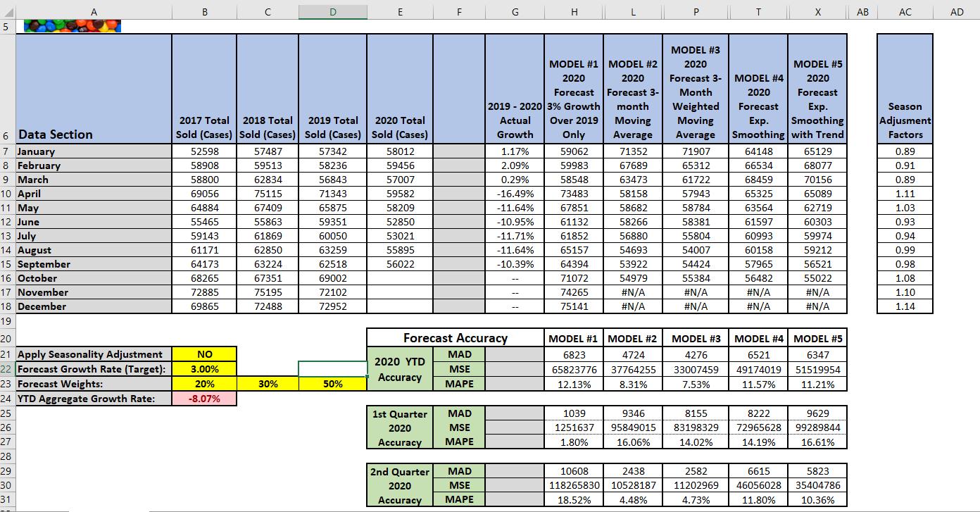This screenshot has width=980, height=512.
Task: Select Model #1 2nd Quarter MAPE 18.52%
Action: 574,501
